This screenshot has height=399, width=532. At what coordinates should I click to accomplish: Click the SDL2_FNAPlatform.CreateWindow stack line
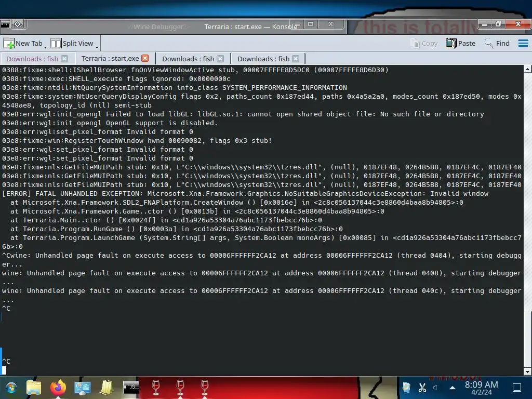236,202
